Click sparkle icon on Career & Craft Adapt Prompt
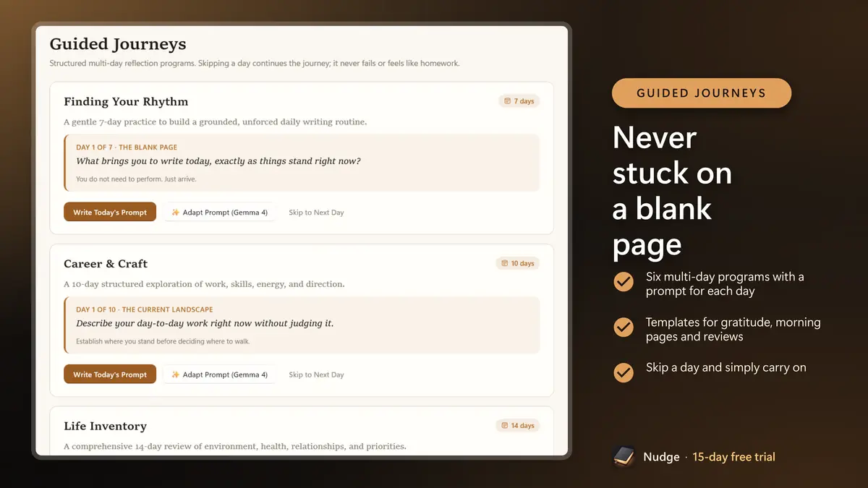 click(175, 374)
